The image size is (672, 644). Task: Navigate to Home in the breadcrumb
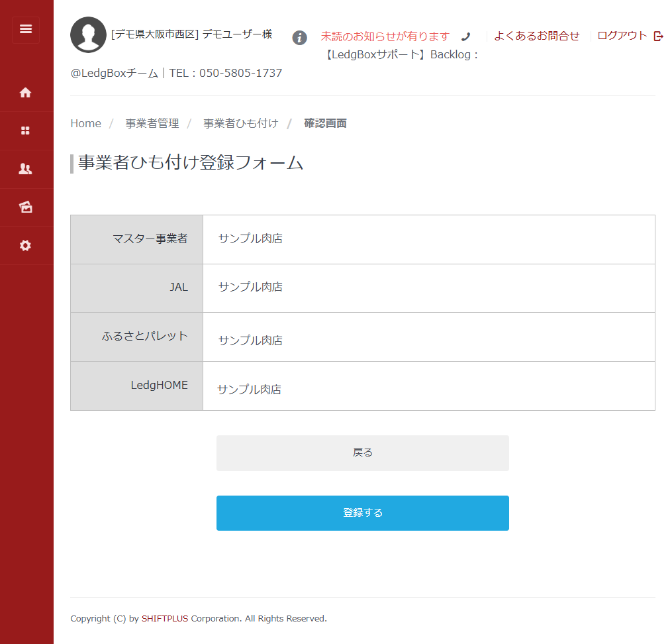click(86, 123)
